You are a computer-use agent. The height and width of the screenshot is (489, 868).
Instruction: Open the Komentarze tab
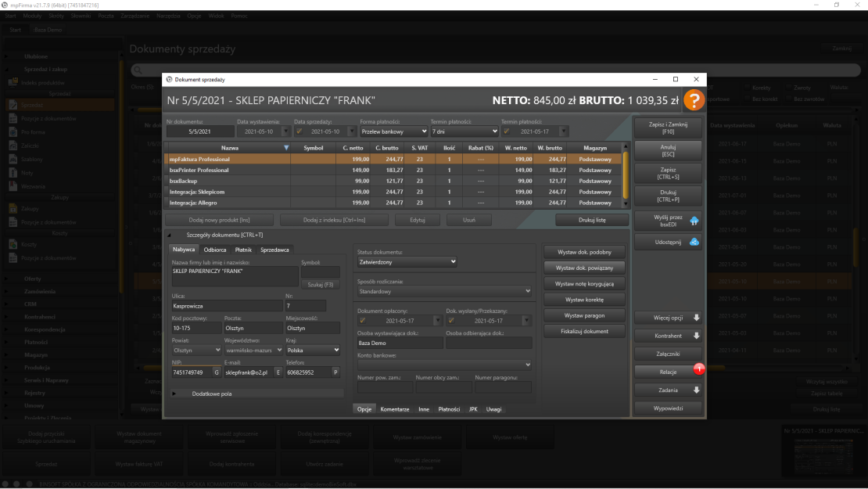tap(395, 409)
